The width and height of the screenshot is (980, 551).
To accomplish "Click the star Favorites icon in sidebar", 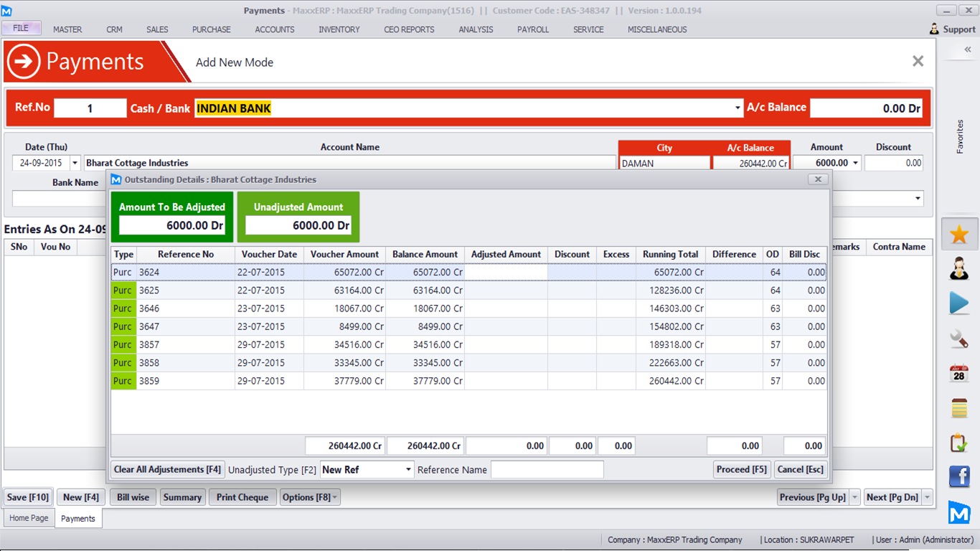I will pos(959,235).
